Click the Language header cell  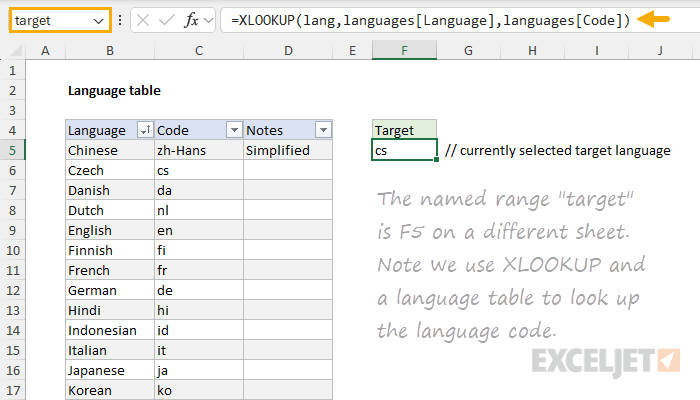[x=110, y=130]
